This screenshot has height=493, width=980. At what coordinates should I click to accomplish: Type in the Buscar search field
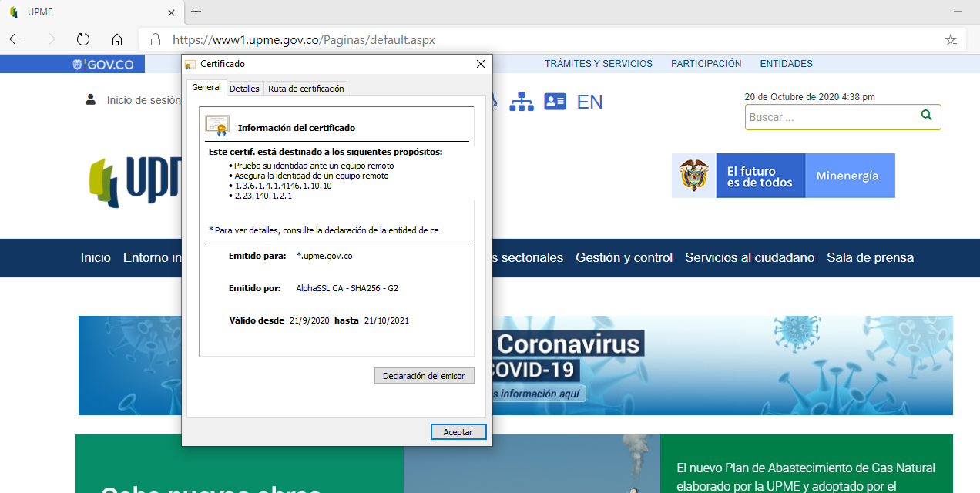831,117
